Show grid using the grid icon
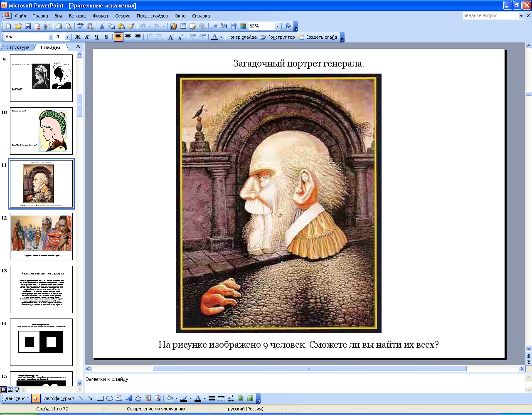This screenshot has height=415, width=532. point(234,26)
